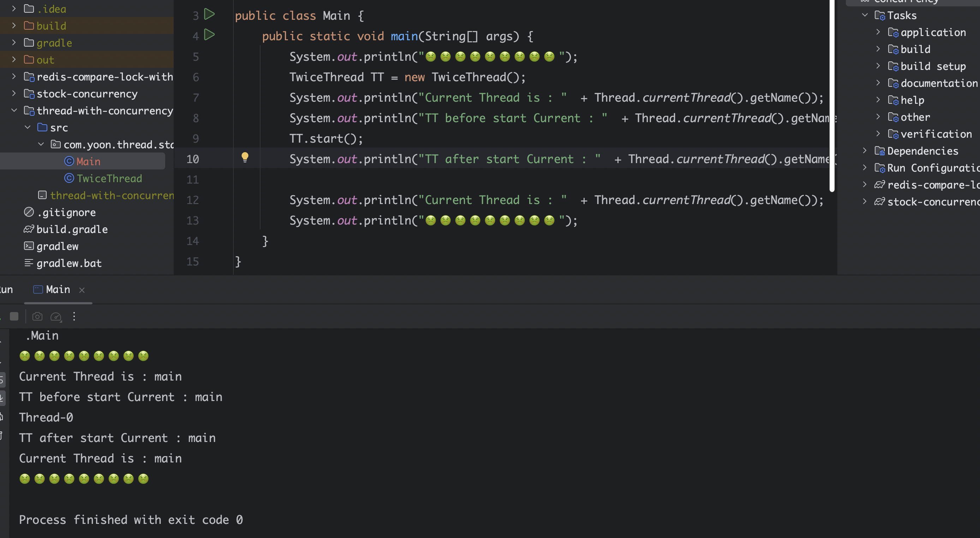The height and width of the screenshot is (538, 980).
Task: Click the thread dump camera icon
Action: click(37, 317)
